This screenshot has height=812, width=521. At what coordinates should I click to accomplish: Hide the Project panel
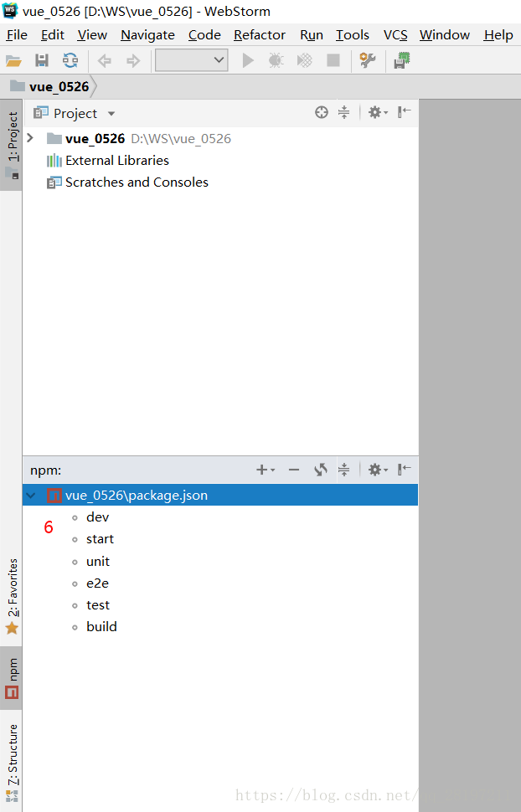pos(405,112)
